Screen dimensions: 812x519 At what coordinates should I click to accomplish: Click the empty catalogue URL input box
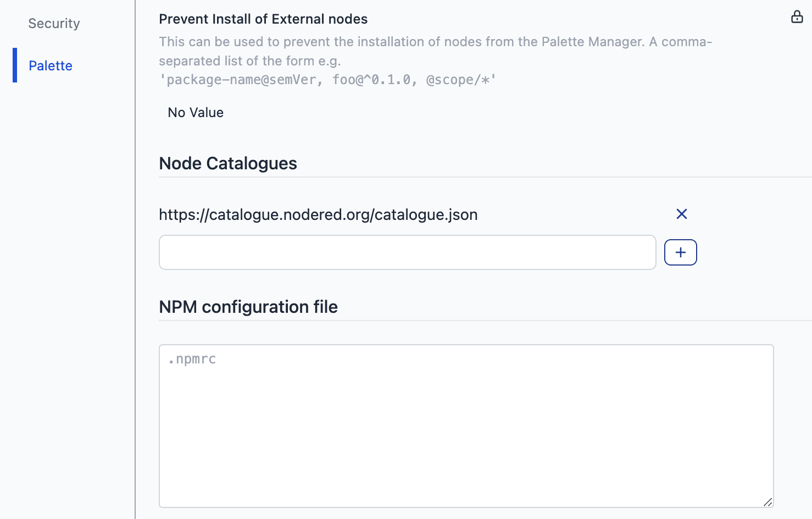coord(407,252)
